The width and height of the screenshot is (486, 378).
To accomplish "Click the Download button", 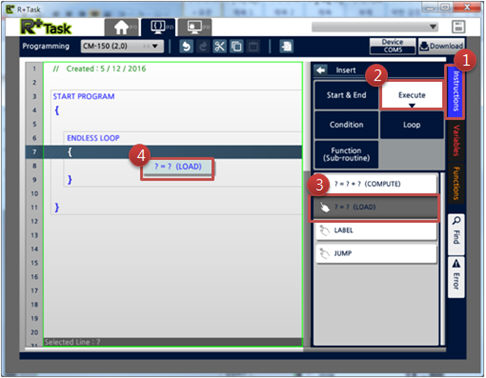I will coord(442,46).
